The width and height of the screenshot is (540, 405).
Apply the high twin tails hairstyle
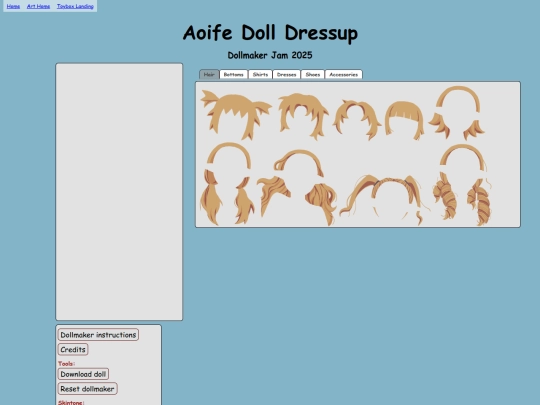point(384,200)
